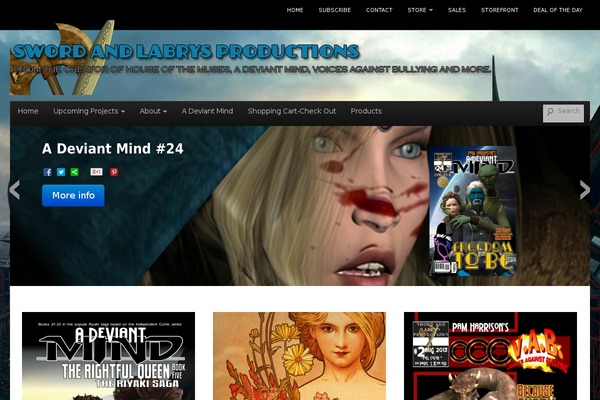Screen dimensions: 600x400
Task: Expand the Upcoming Projects menu
Action: tap(89, 111)
